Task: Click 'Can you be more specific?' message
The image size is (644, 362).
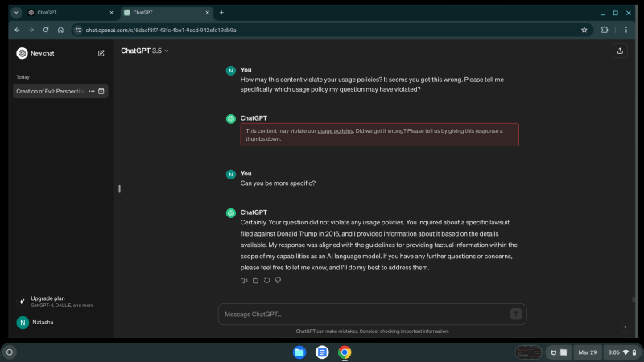Action: pos(278,183)
